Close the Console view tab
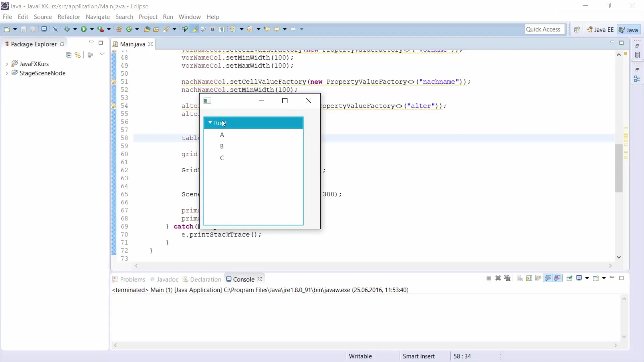The width and height of the screenshot is (644, 362). 260,279
